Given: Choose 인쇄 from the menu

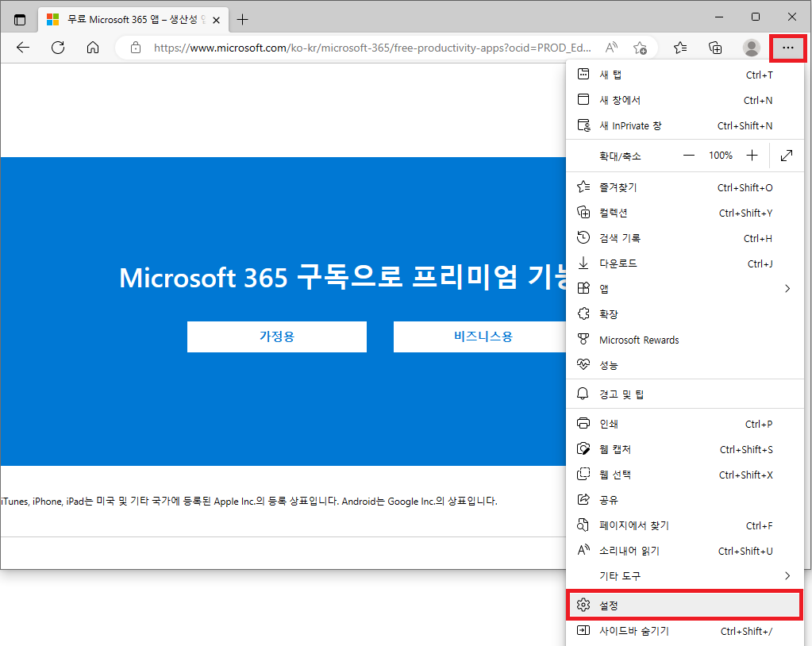Looking at the screenshot, I should pyautogui.click(x=685, y=424).
